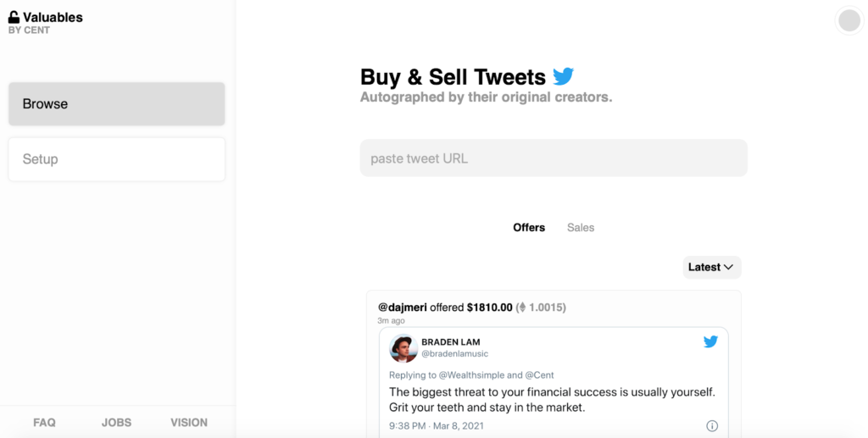Viewport: 868px width, 438px height.
Task: Click the Valuables lock logo icon
Action: pyautogui.click(x=14, y=17)
